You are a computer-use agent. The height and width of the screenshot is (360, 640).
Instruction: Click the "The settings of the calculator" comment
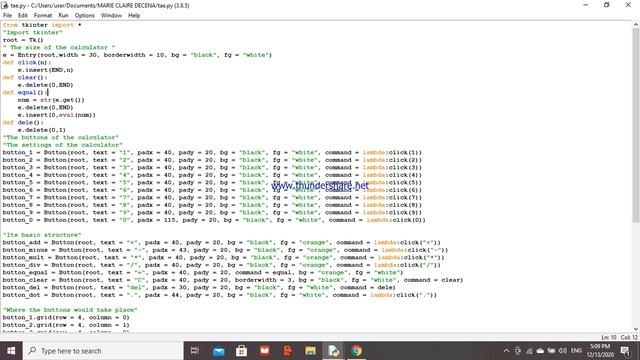[x=62, y=145]
